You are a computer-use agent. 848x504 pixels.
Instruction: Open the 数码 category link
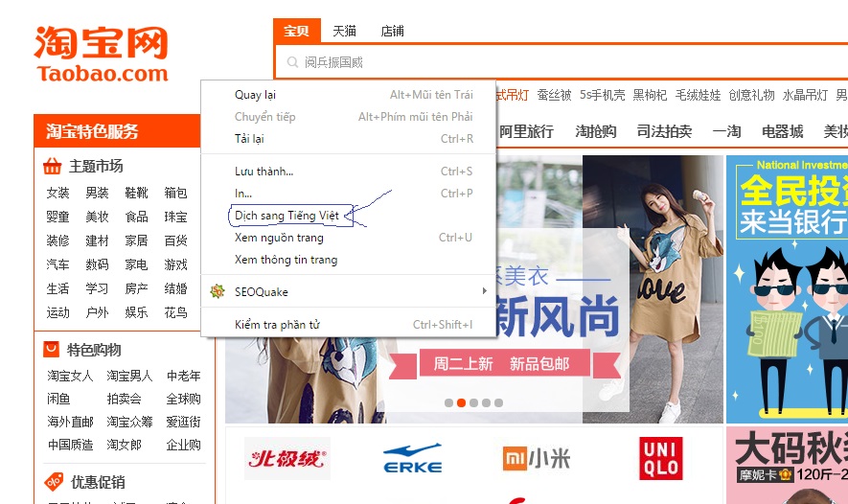(x=98, y=264)
